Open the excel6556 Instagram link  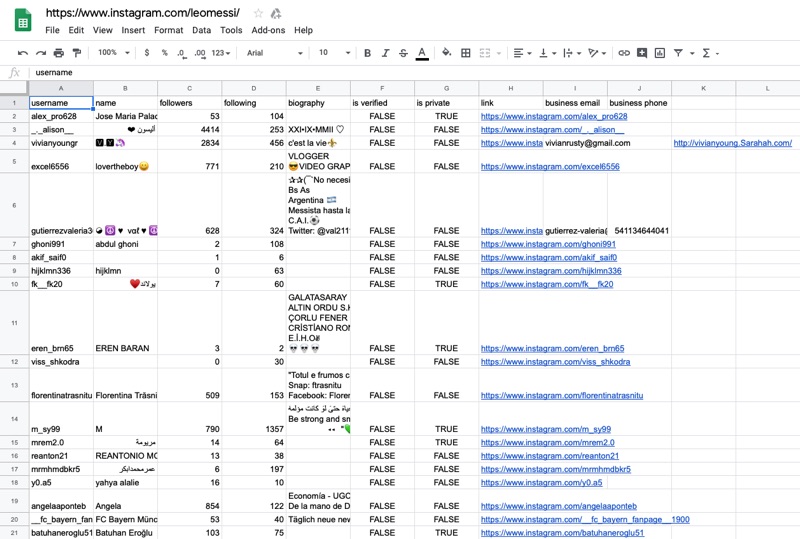pos(550,166)
